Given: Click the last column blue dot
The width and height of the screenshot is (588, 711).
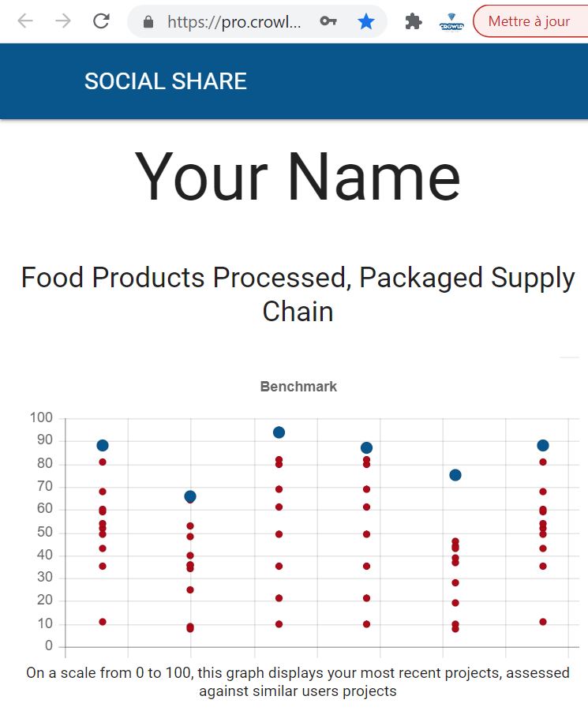Looking at the screenshot, I should pos(543,446).
